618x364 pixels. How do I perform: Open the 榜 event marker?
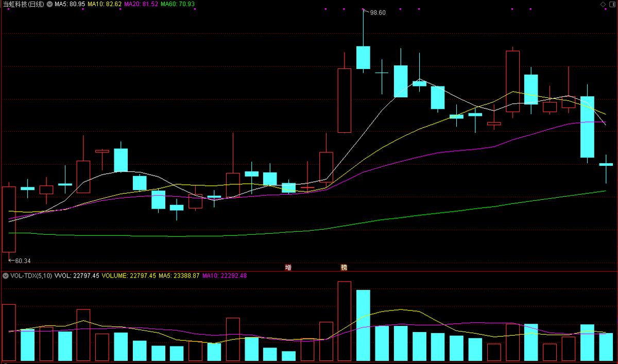(344, 268)
